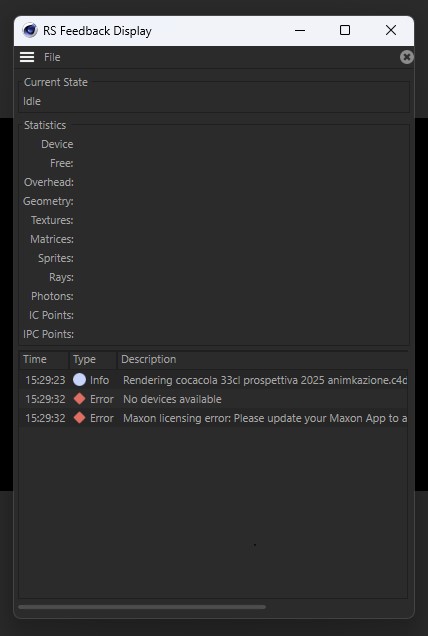Screen dimensions: 428x636
Task: Click the horizontal scrollbar at the bottom
Action: coord(142,607)
